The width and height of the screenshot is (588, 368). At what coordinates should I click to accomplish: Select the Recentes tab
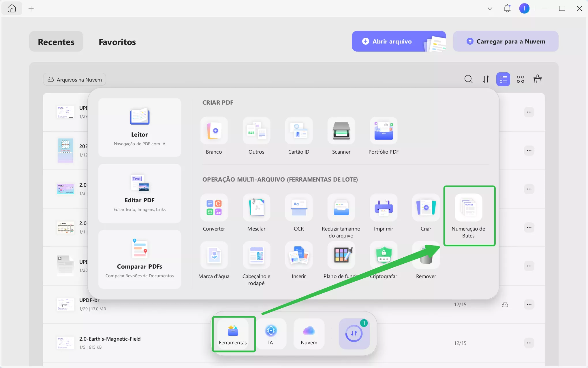56,42
